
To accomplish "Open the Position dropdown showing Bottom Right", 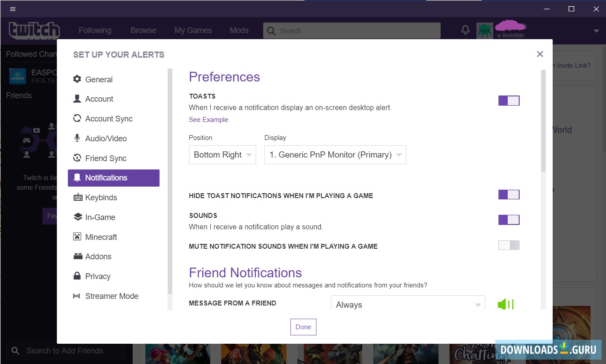I will point(222,154).
